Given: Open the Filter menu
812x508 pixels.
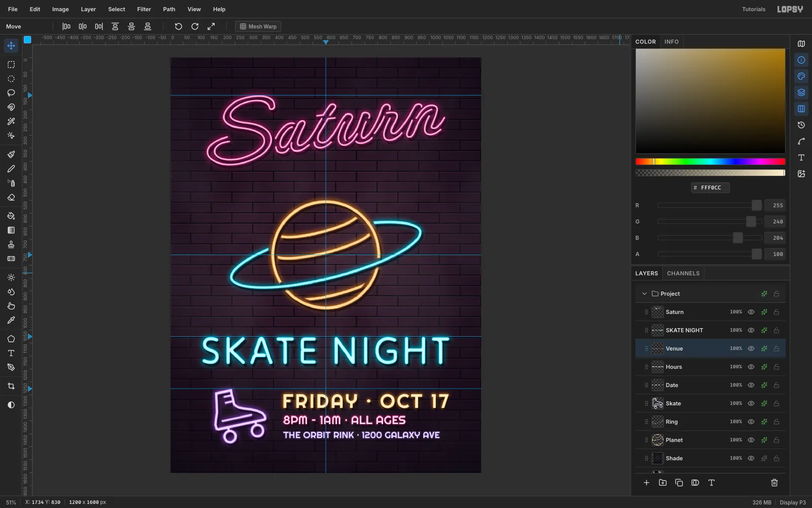Looking at the screenshot, I should [144, 9].
